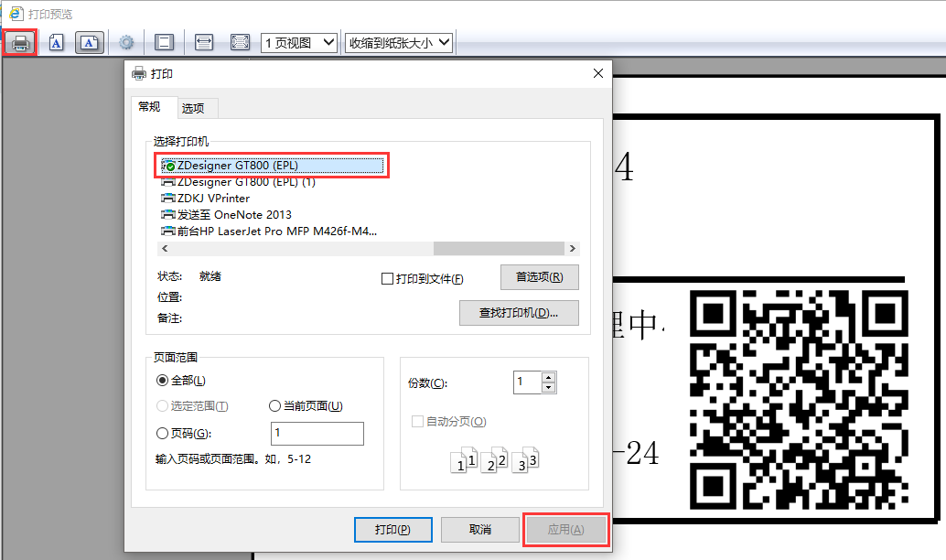Click the 取消 button

[480, 529]
